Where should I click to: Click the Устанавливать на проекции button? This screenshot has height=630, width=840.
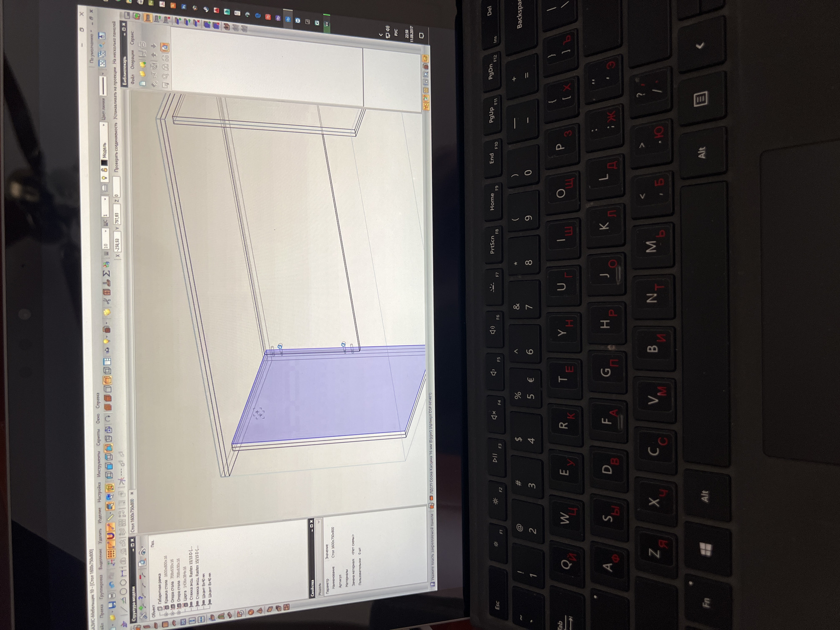(115, 93)
